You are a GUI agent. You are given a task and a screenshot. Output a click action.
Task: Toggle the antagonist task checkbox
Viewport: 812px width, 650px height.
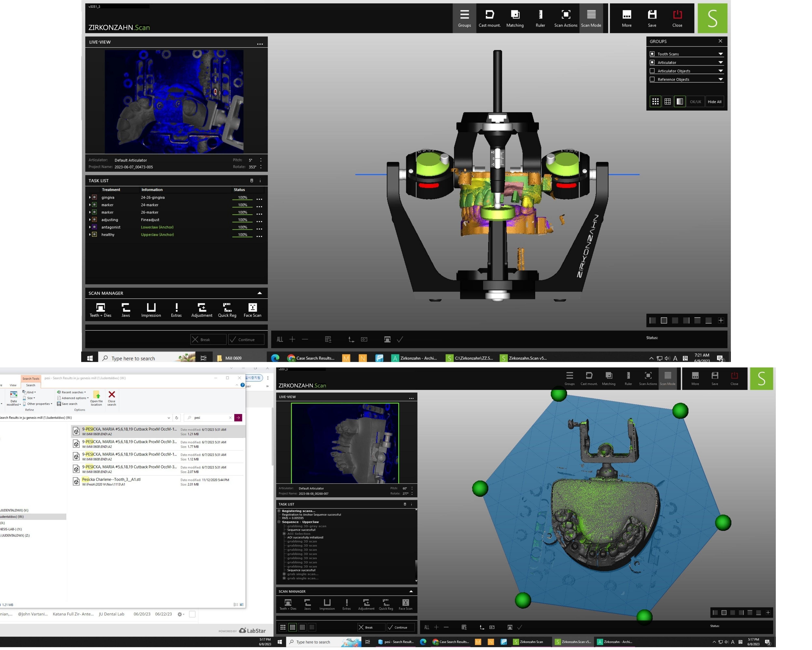coord(95,227)
